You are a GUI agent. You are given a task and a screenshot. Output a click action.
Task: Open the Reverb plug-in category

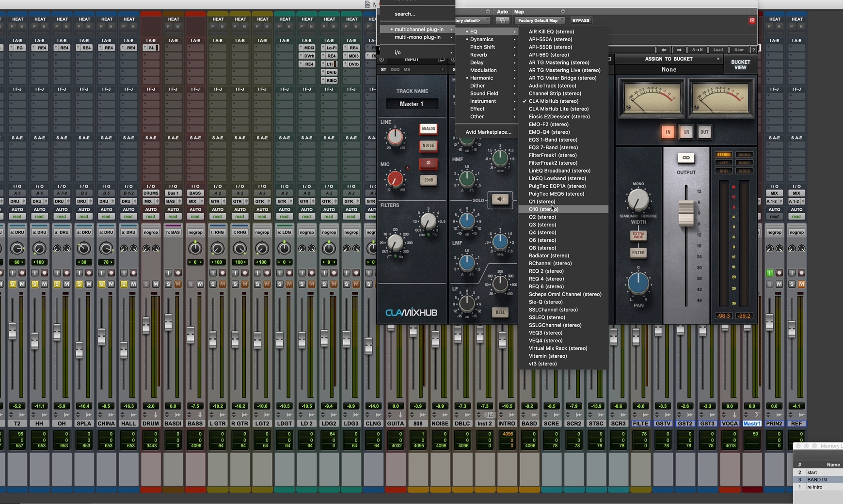(487, 55)
